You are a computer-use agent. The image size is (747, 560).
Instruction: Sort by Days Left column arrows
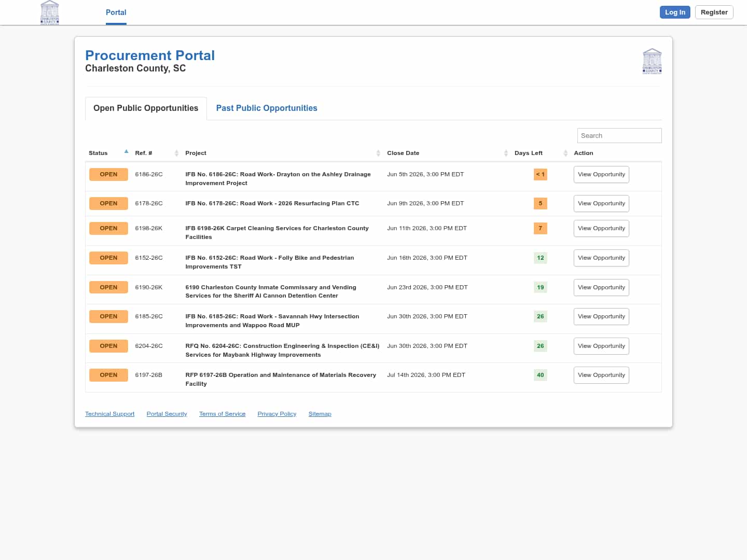[x=565, y=153]
